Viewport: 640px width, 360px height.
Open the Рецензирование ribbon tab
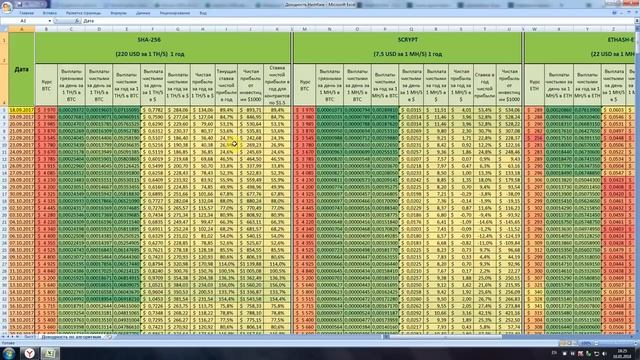point(175,13)
